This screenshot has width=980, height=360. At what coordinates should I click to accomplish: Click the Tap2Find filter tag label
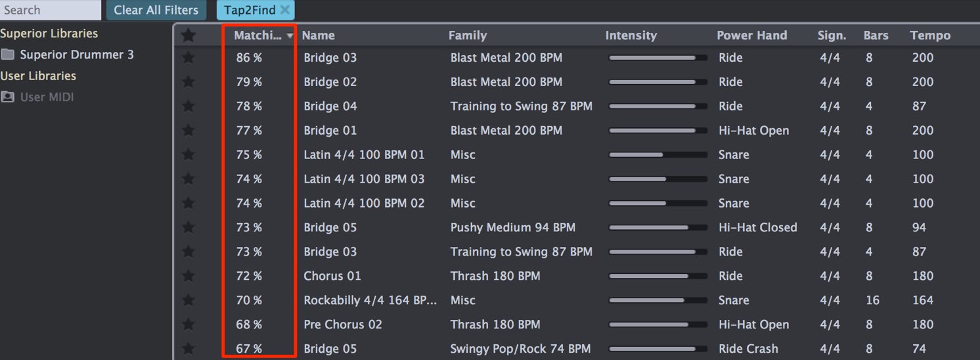(250, 10)
